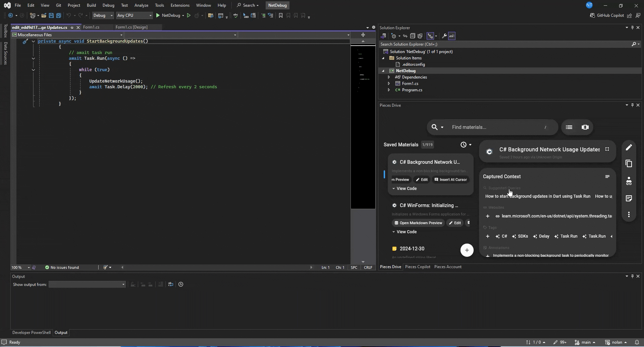Image resolution: width=644 pixels, height=347 pixels.
Task: Click the comment out selected lines icon
Action: pos(263,15)
